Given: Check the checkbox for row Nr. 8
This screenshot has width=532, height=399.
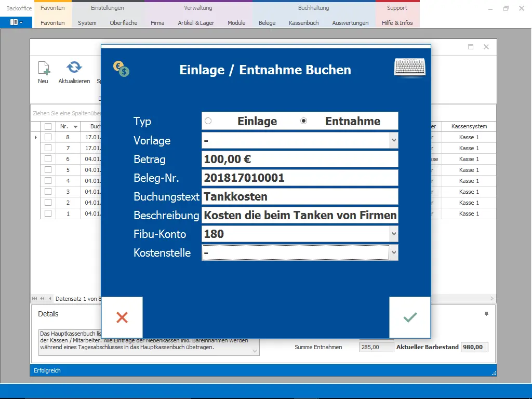Looking at the screenshot, I should (x=47, y=137).
